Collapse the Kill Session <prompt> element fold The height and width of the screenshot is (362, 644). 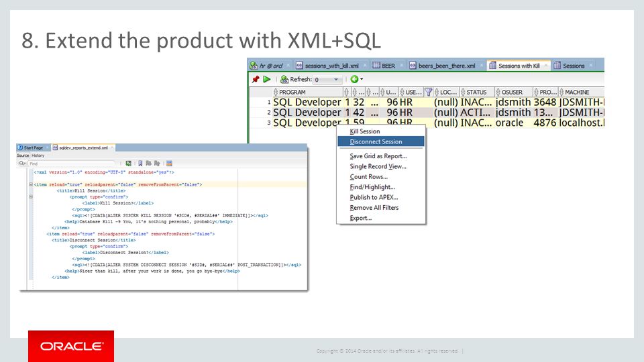click(x=31, y=197)
